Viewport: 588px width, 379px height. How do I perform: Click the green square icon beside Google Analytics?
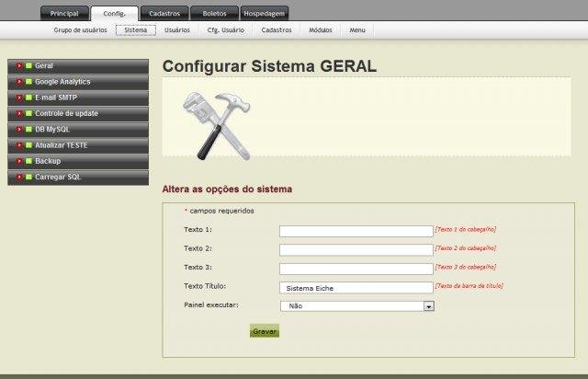tap(28, 82)
